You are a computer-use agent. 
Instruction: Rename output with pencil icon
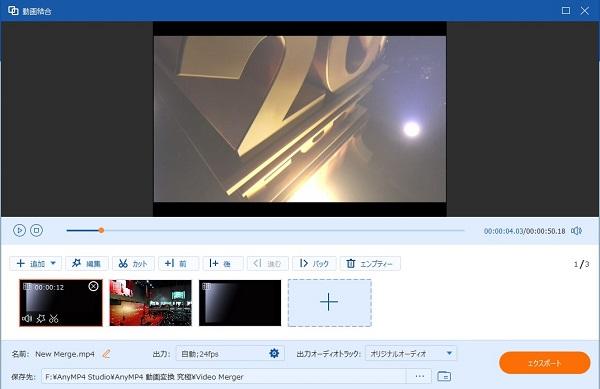[x=106, y=354]
